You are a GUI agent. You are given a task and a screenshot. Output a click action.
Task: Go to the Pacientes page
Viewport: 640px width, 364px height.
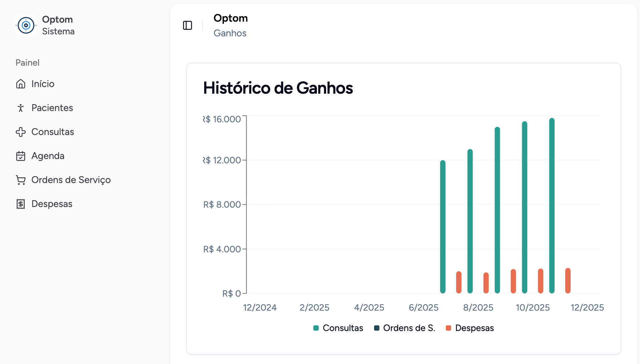click(x=52, y=108)
